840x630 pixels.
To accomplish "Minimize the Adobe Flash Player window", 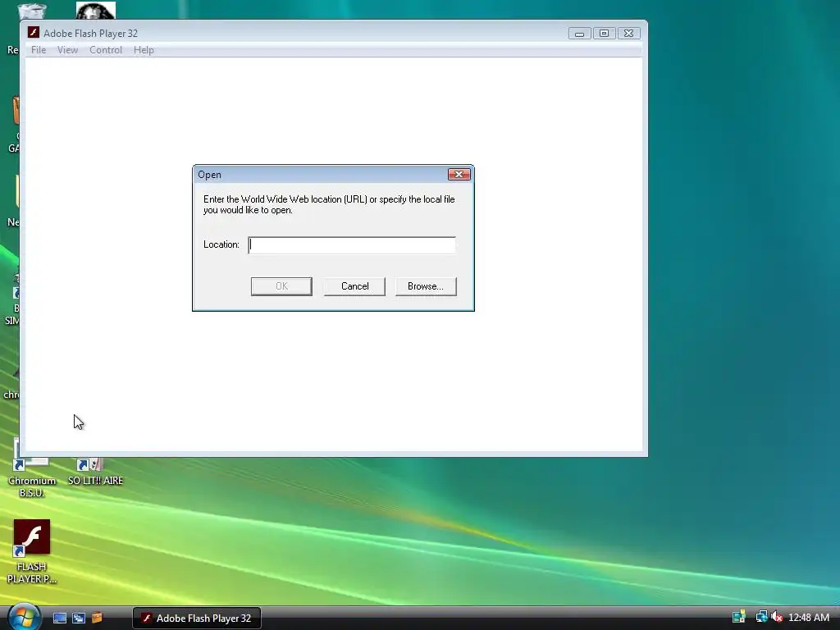I will coord(579,33).
